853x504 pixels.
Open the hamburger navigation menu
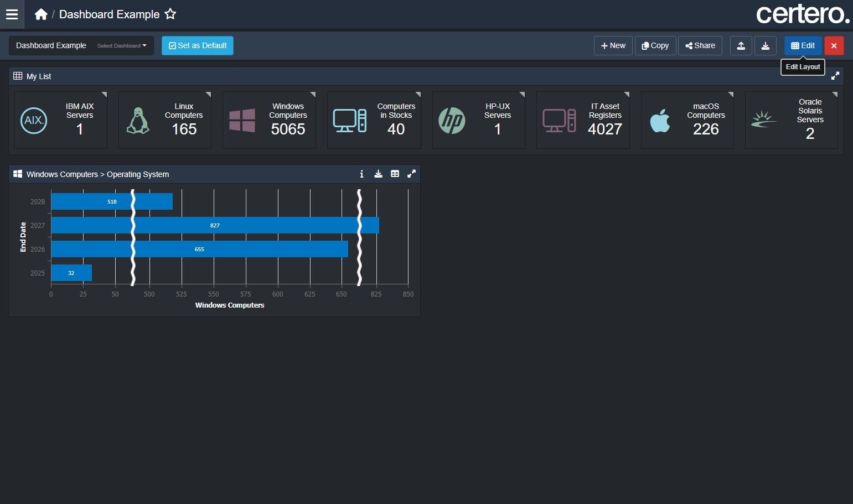pos(12,14)
